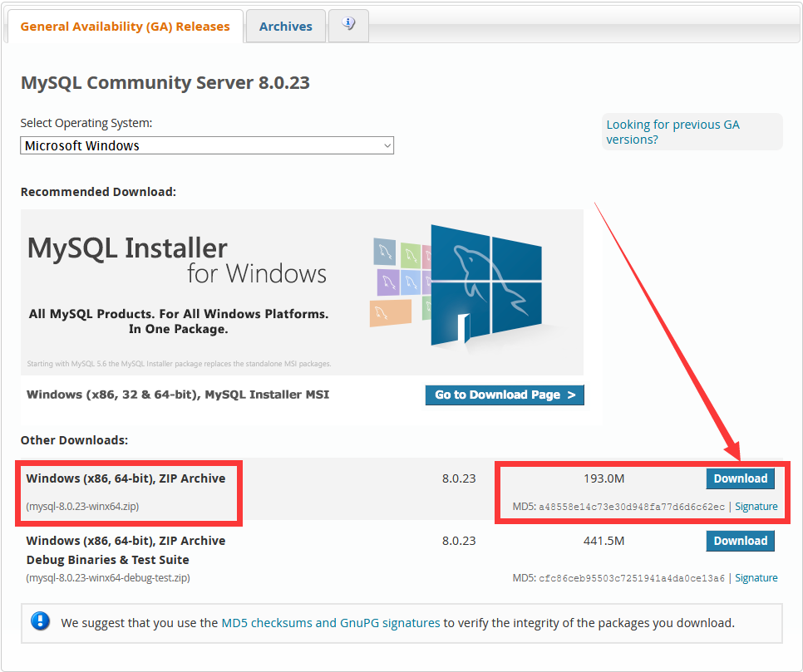This screenshot has height=672, width=803.
Task: Click the 441.5M file size value
Action: [603, 541]
